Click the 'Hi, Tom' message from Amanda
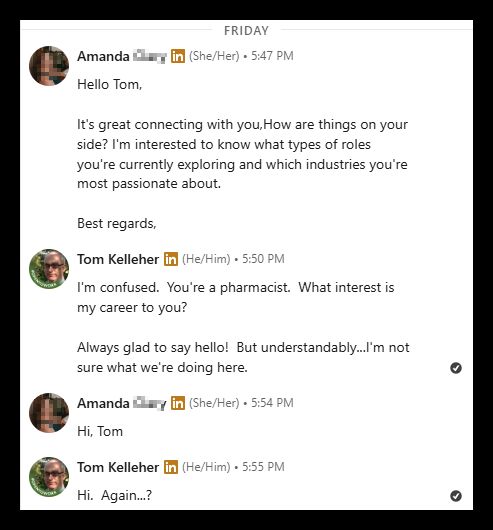This screenshot has height=530, width=493. pos(100,431)
